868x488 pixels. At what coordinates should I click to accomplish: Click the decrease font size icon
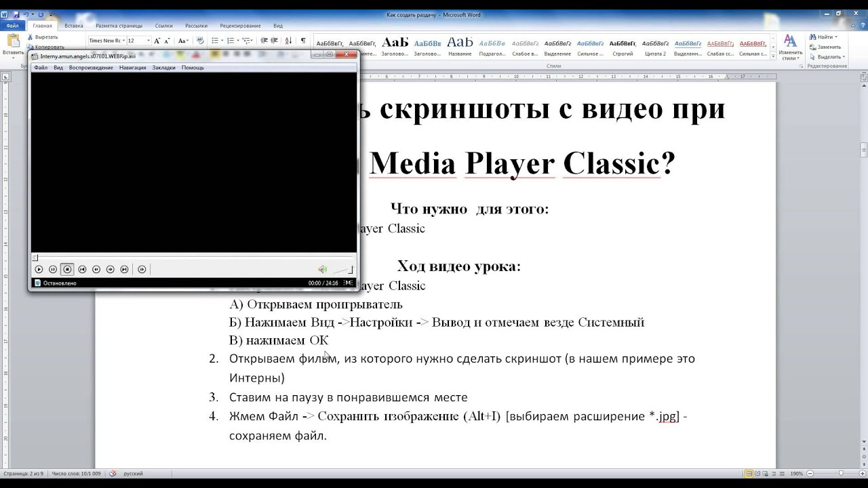pos(167,41)
